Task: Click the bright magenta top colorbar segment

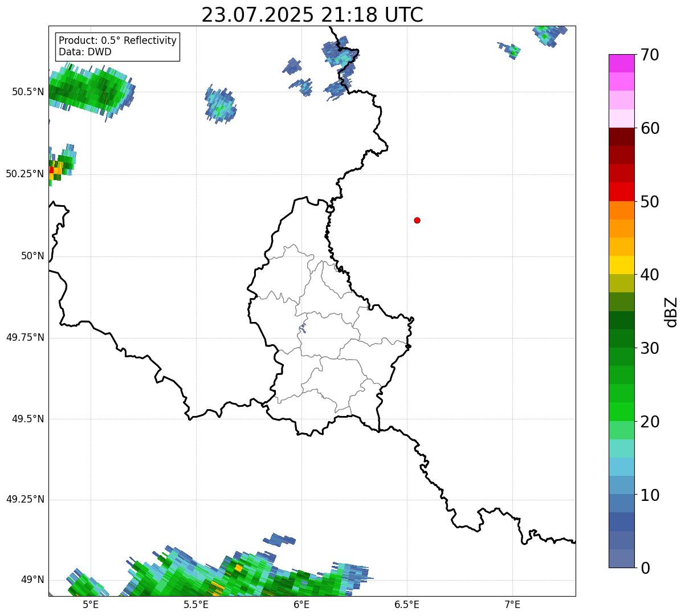Action: coord(622,63)
